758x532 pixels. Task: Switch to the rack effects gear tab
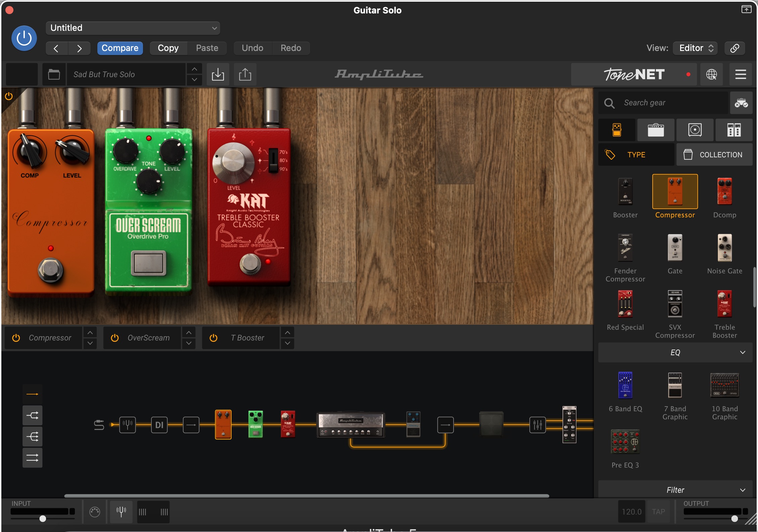coord(734,130)
